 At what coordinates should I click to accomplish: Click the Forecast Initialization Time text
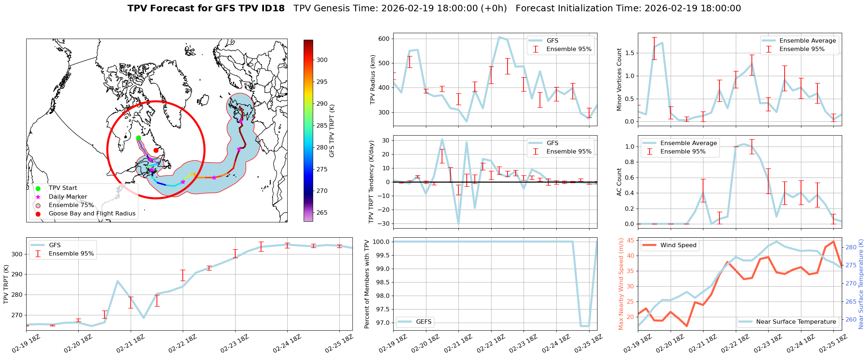628,8
